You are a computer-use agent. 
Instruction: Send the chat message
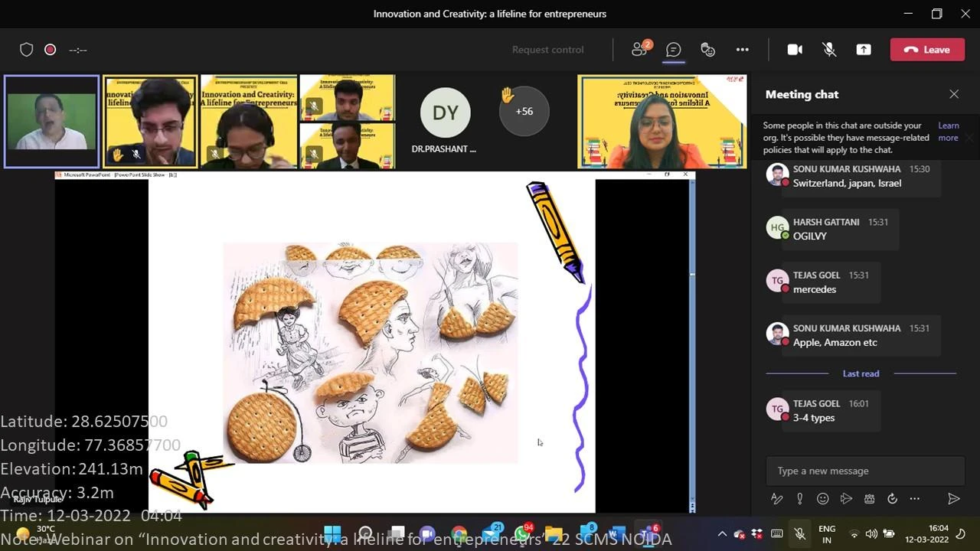954,499
